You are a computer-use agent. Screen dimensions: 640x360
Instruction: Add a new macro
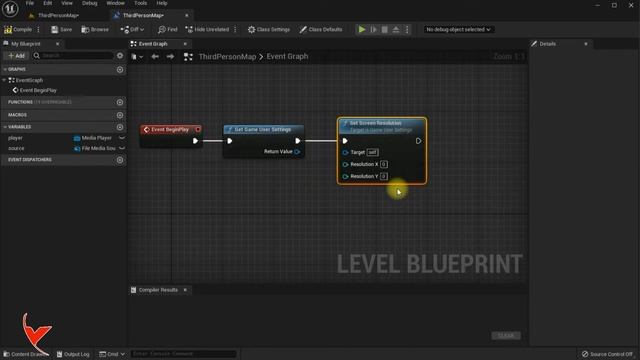(x=120, y=115)
